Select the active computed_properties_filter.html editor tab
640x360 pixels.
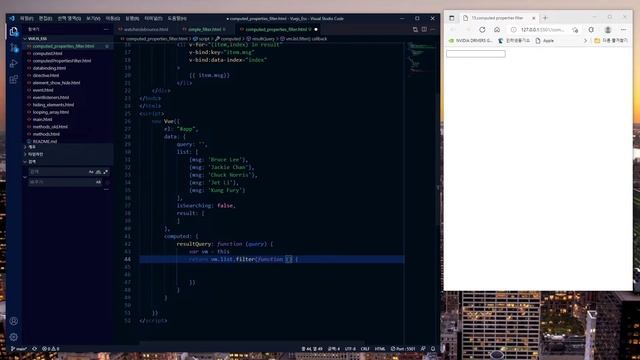pyautogui.click(x=278, y=29)
